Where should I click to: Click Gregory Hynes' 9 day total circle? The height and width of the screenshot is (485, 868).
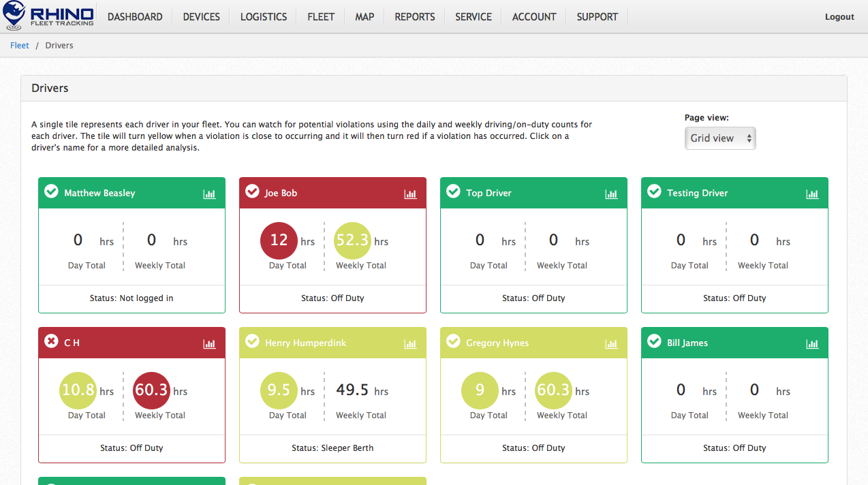pyautogui.click(x=480, y=390)
